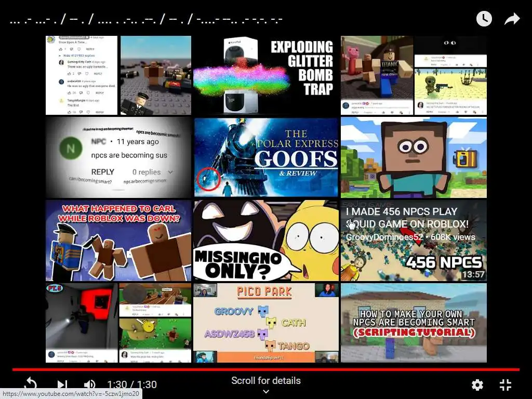Click the Replay video button

(31, 384)
